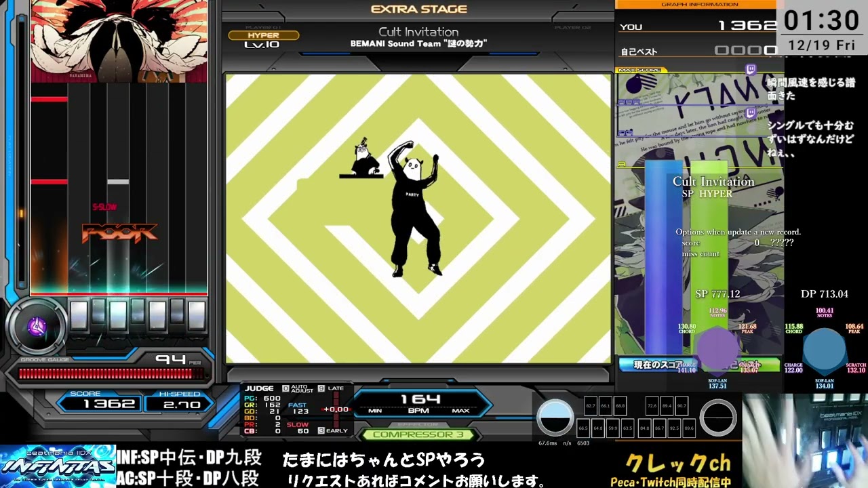Click the chat comment starting シングルでも十分

coord(810,139)
